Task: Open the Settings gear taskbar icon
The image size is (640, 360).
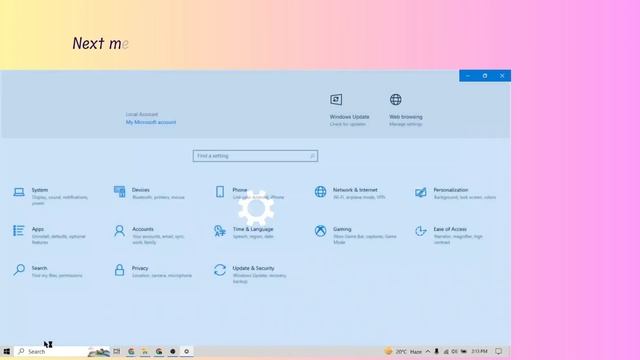Action: click(x=187, y=351)
